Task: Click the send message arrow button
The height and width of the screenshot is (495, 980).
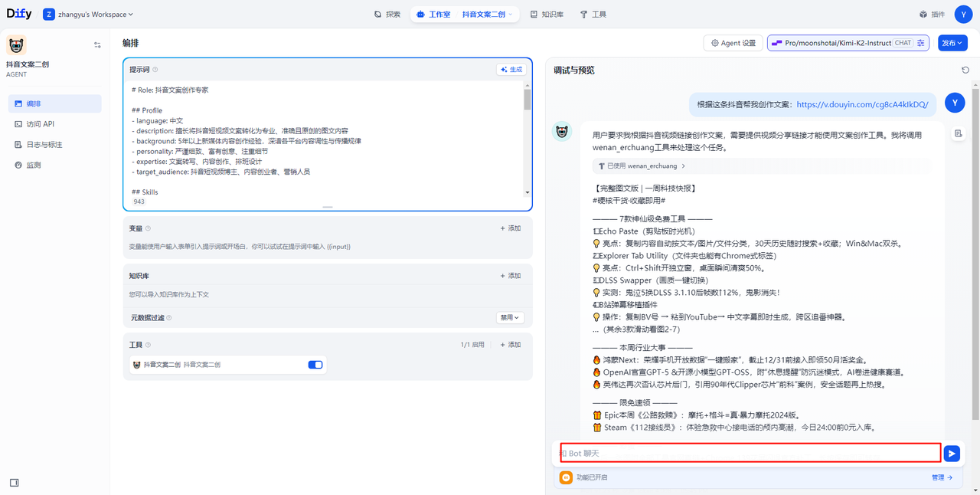Action: (951, 454)
